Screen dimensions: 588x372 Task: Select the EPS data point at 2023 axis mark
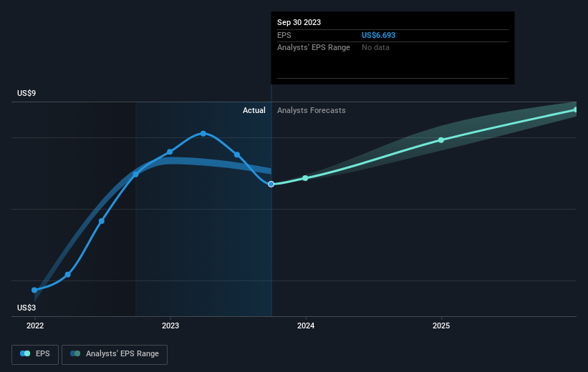tap(170, 152)
